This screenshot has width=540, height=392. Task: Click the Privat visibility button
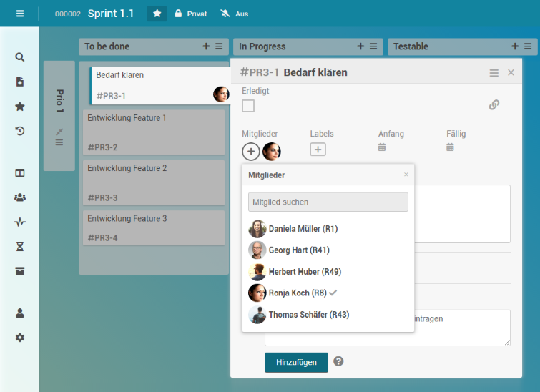click(x=191, y=14)
